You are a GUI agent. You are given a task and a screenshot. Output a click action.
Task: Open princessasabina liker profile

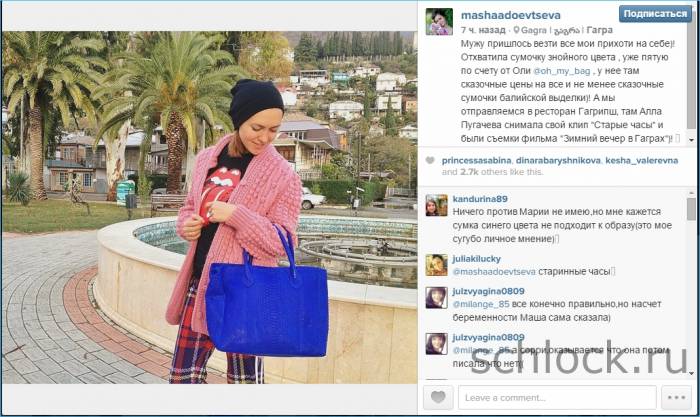[x=476, y=160]
